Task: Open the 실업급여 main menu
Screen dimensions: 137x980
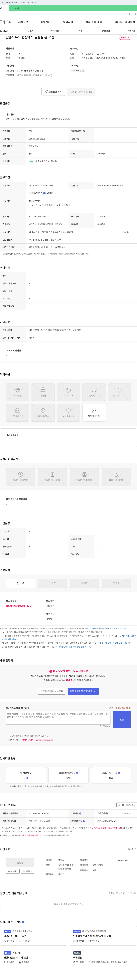Action: pyautogui.click(x=68, y=22)
